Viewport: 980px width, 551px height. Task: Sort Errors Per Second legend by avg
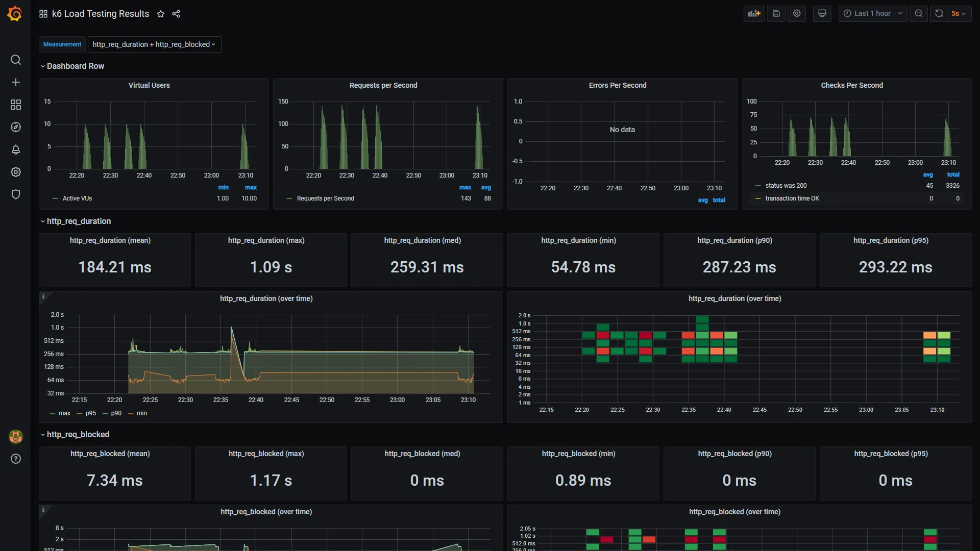click(x=703, y=201)
